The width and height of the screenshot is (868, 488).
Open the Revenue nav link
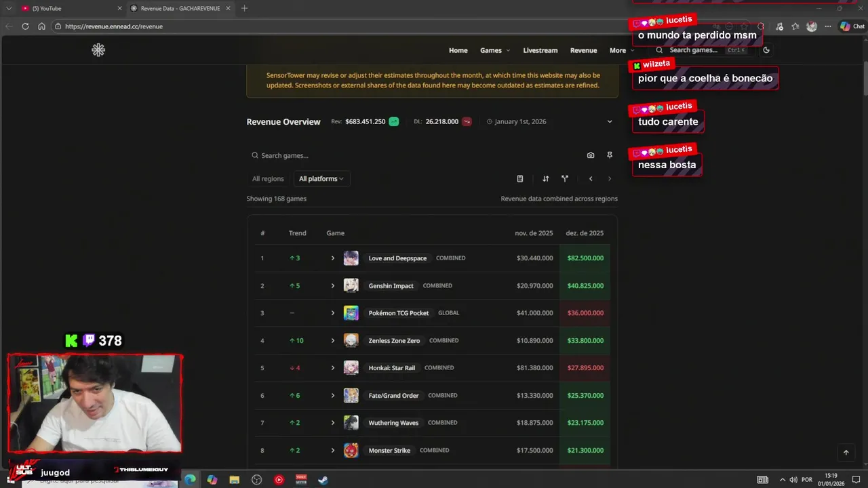click(583, 50)
